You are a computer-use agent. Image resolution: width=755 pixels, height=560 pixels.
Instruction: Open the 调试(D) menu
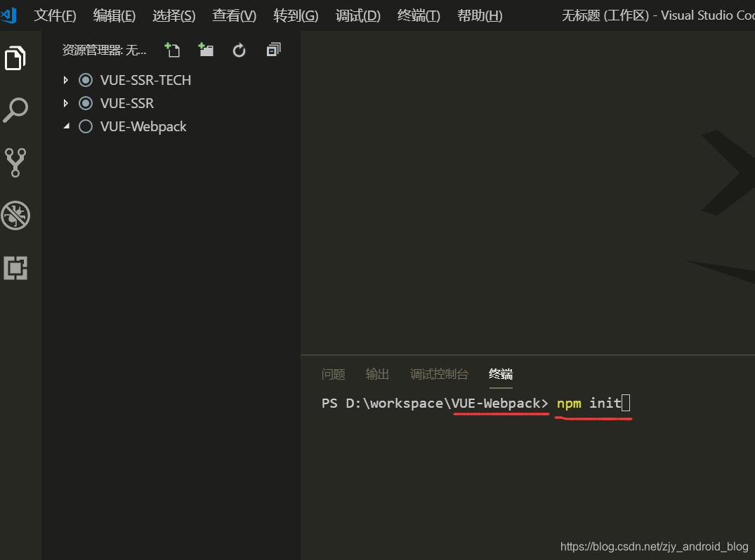357,15
